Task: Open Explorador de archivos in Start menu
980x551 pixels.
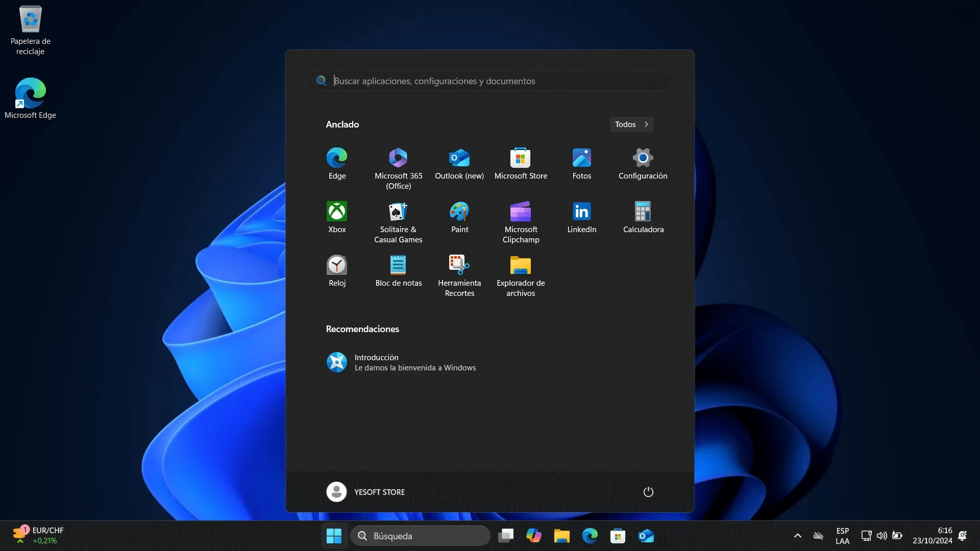Action: pos(521,275)
